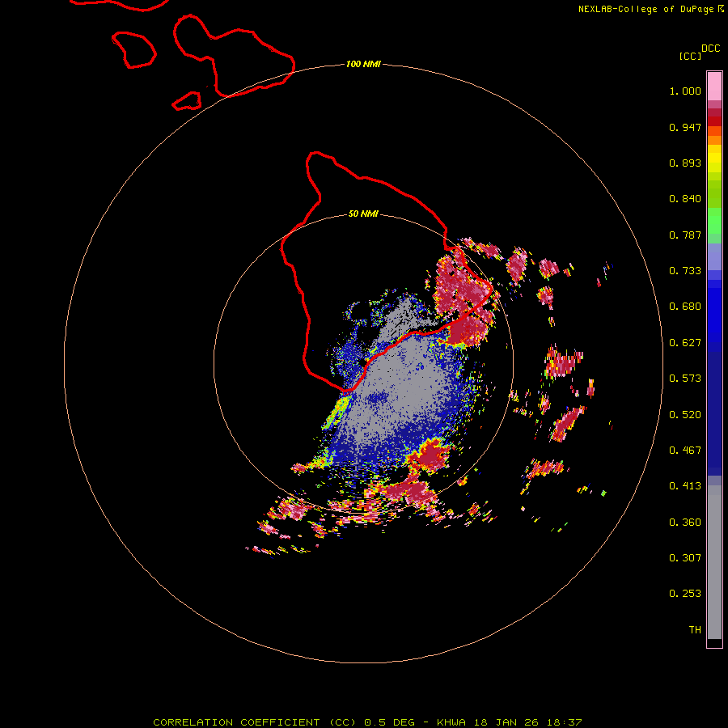Select the 0.733 scale value
The height and width of the screenshot is (728, 728).
[685, 271]
